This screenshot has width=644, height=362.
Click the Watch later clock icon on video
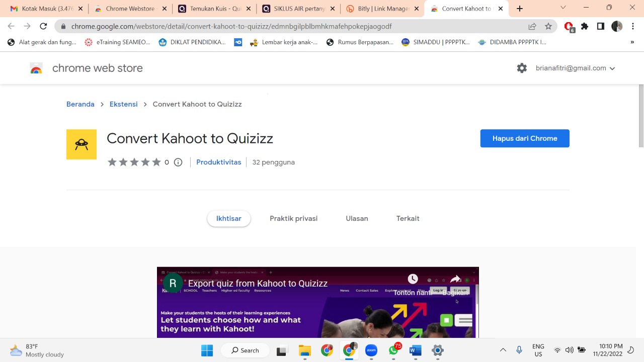tap(413, 279)
